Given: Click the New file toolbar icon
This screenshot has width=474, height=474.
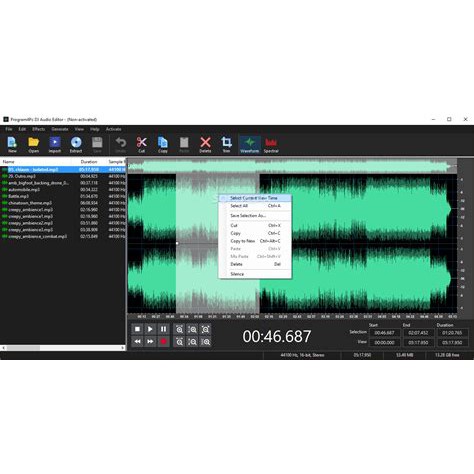Looking at the screenshot, I should (12, 144).
